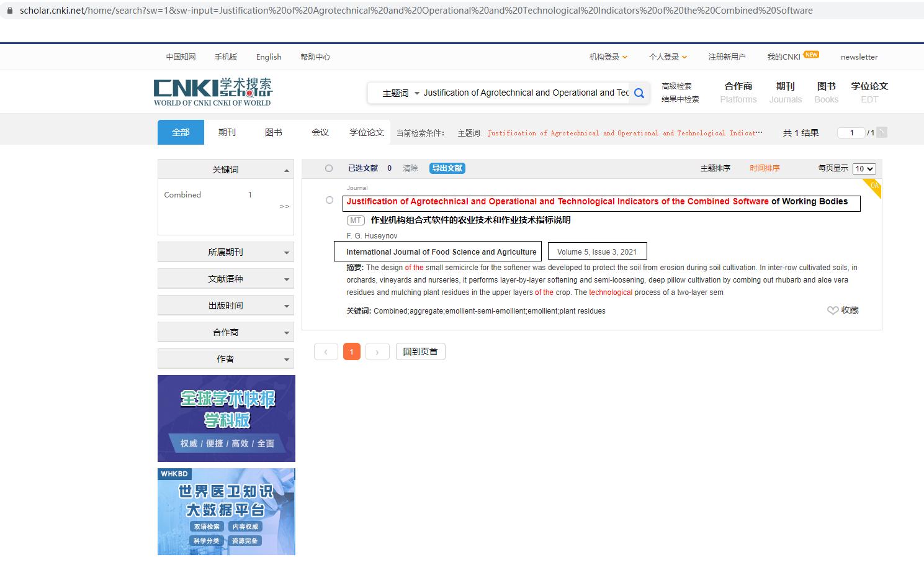Expand the 个人登录 dropdown
Screen dimensions: 924x562
[x=668, y=57]
